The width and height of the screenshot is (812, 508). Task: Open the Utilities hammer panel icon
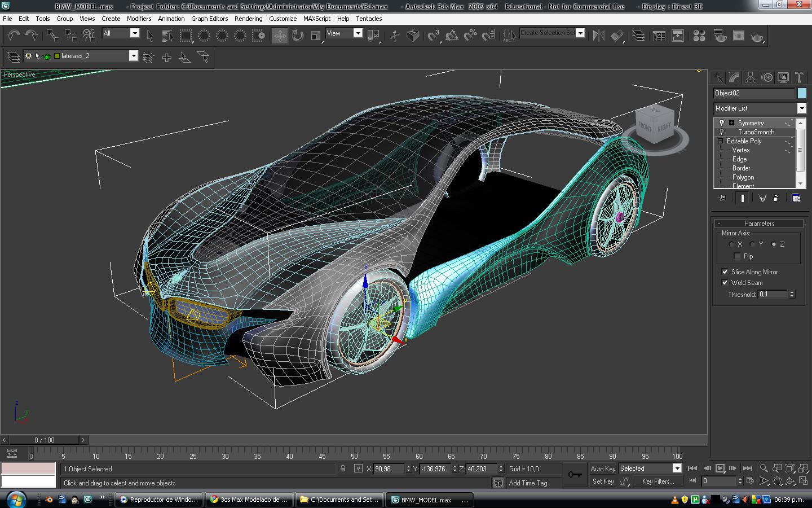(x=799, y=77)
